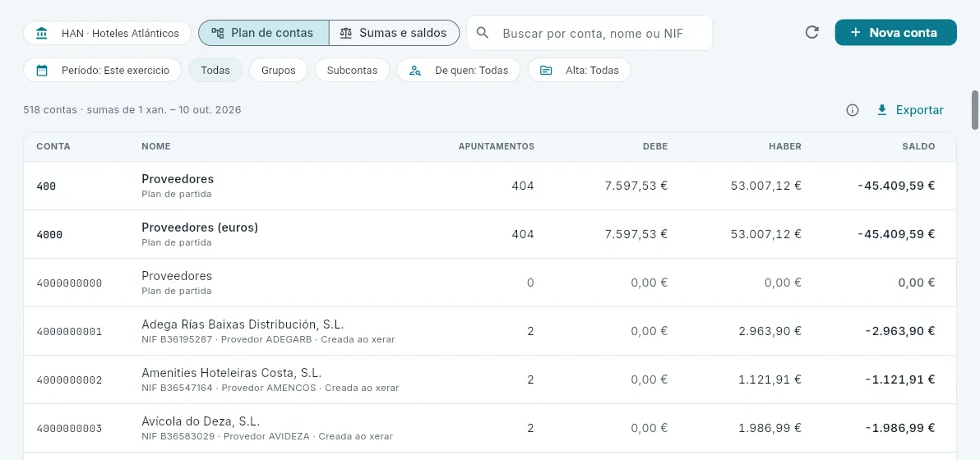The width and height of the screenshot is (980, 460).
Task: Switch to Plan de contas view
Action: click(x=264, y=33)
